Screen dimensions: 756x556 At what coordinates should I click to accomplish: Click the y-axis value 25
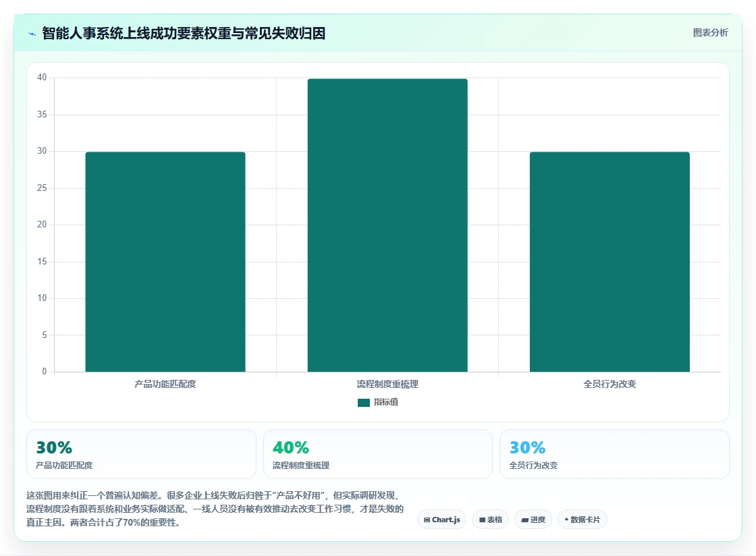pos(42,188)
